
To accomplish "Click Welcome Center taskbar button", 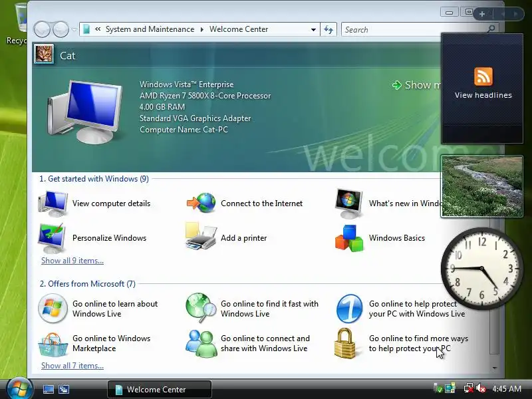I will click(x=160, y=389).
